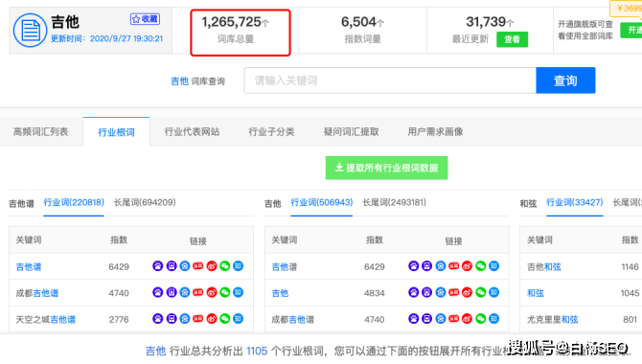
Task: Open WeChat icon, 吉他谱 group's 成都吉他谱 row
Action: tap(225, 292)
